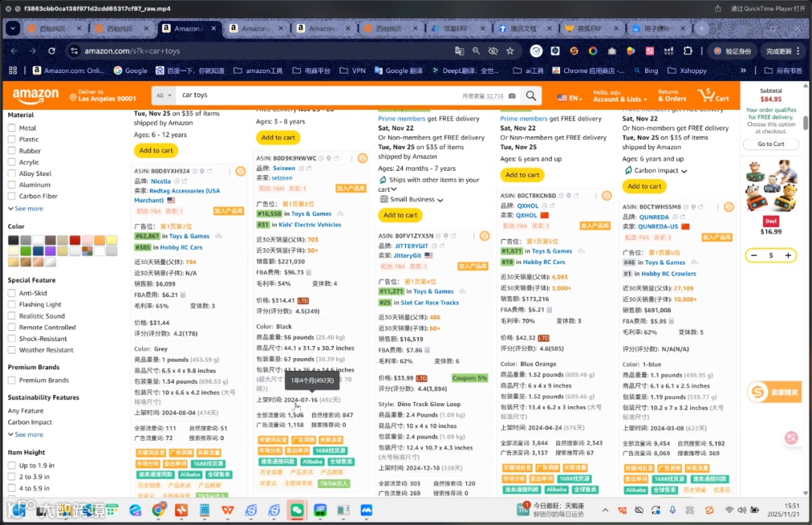Check the Metal material filter
Viewport: 812px width, 525px height.
(x=11, y=128)
